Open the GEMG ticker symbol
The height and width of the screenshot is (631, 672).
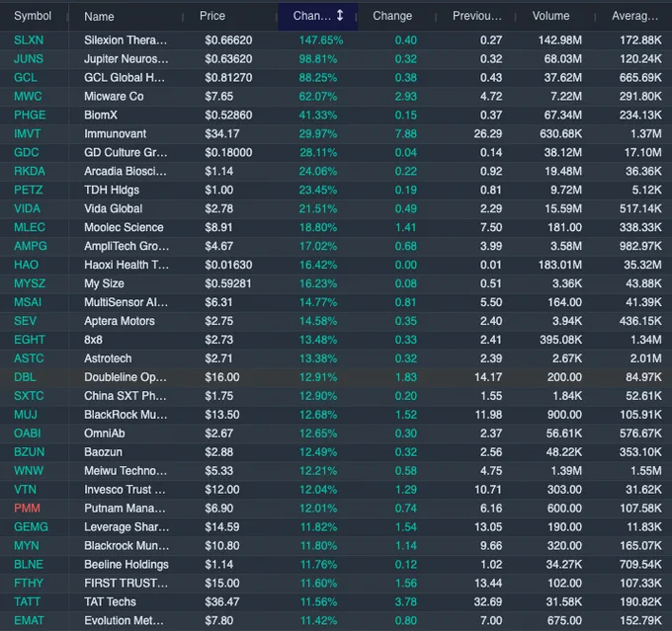(31, 526)
